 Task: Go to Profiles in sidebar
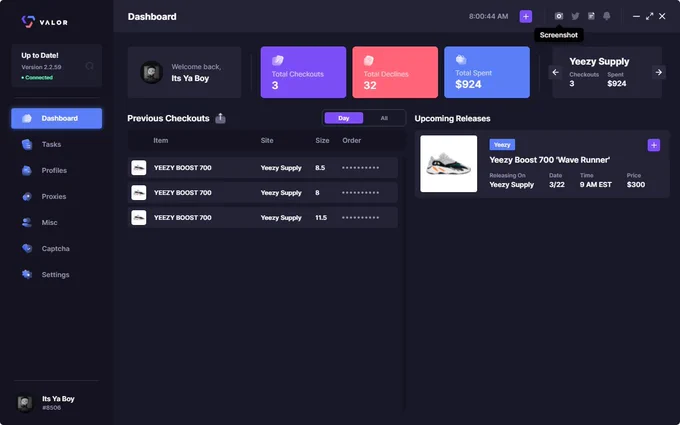coord(56,170)
